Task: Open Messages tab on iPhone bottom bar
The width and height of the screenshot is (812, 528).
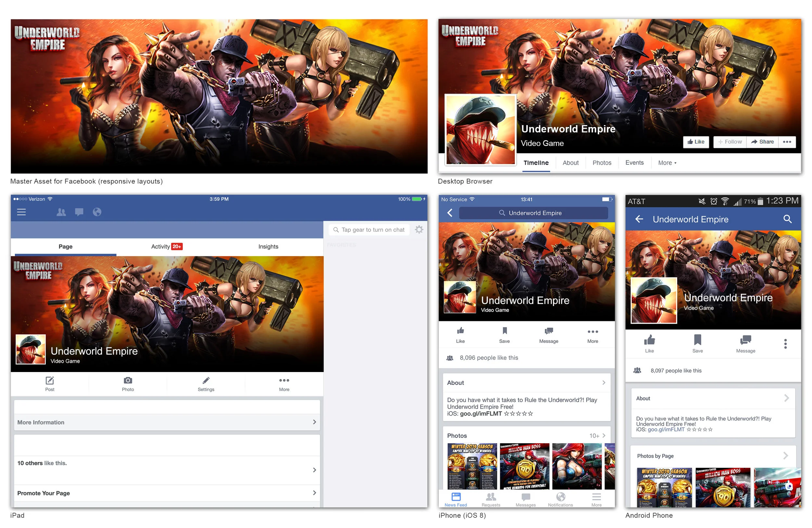Action: [526, 499]
